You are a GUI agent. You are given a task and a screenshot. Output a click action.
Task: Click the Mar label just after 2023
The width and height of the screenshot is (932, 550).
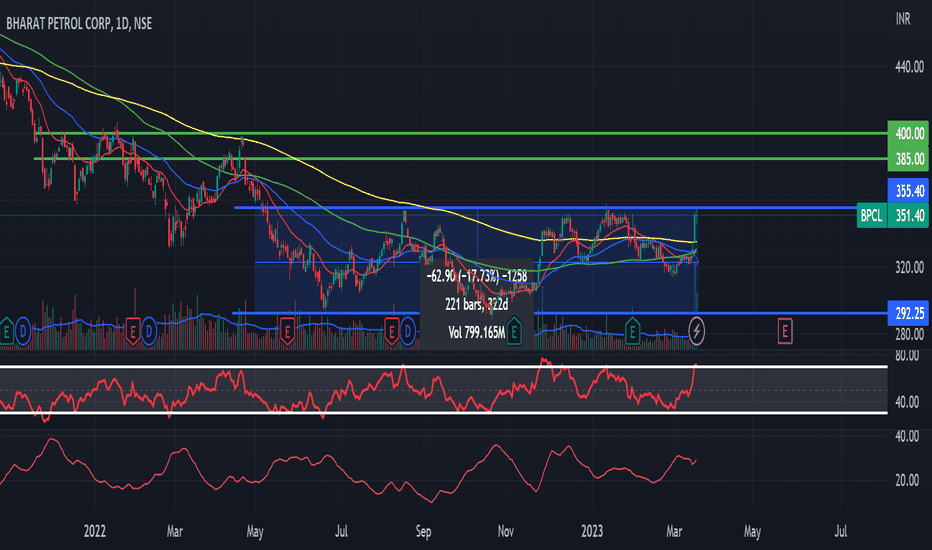[674, 531]
